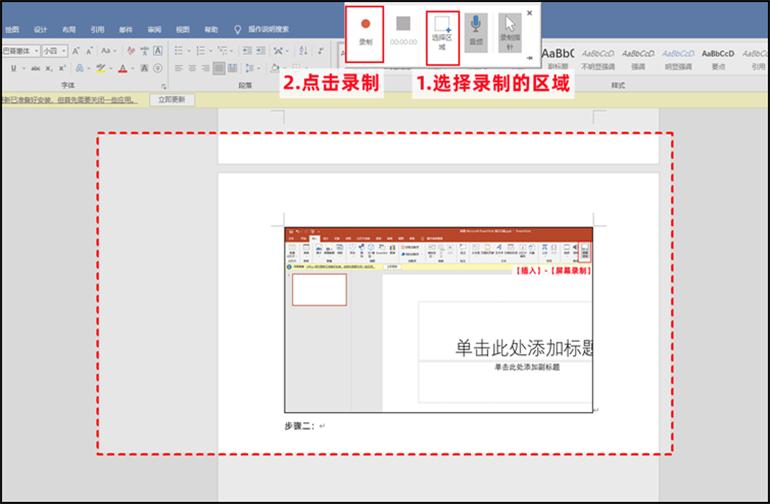Open paragraph shading paint bucket

[x=274, y=68]
